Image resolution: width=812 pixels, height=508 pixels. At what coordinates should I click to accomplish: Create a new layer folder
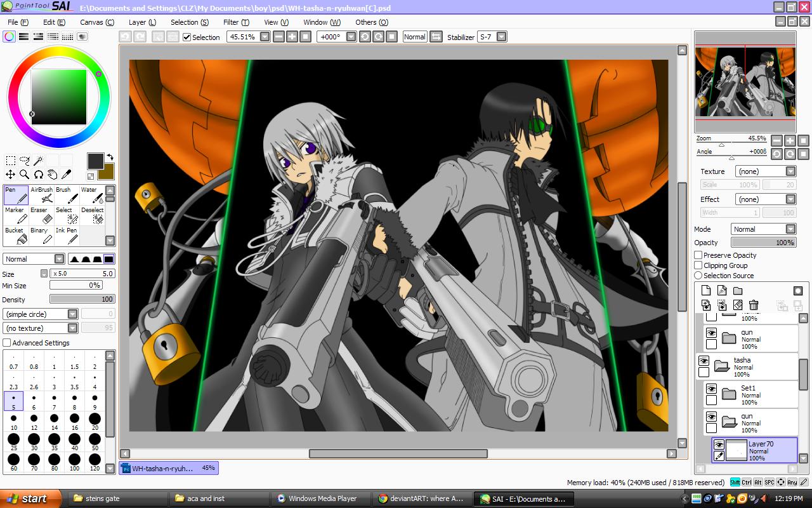coord(738,291)
